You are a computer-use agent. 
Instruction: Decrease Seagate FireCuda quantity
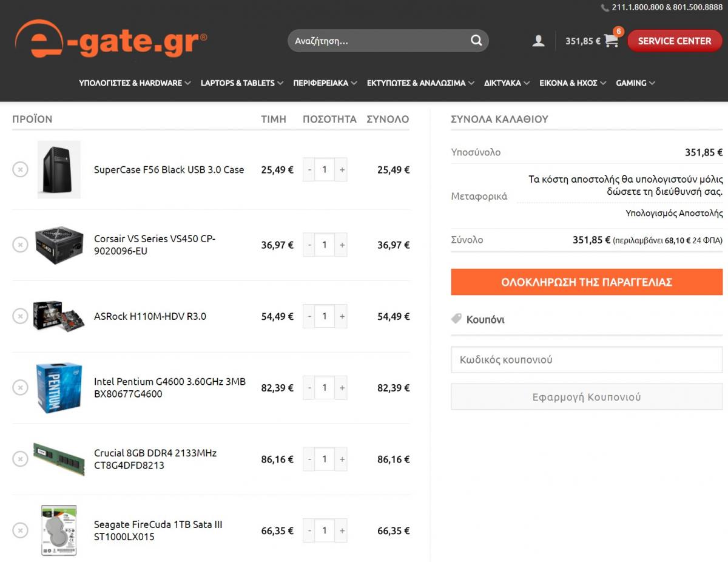coord(309,530)
